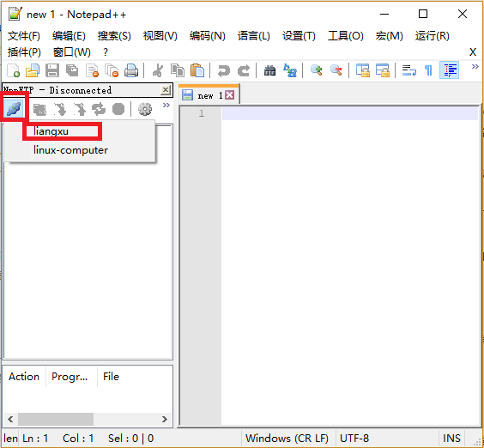Viewport: 484px width, 448px height.
Task: Open the 视图(V) menu
Action: pos(160,36)
